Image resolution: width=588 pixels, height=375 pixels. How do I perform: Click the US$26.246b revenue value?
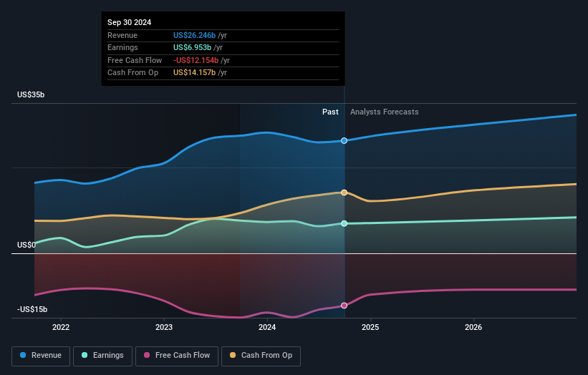click(x=194, y=35)
